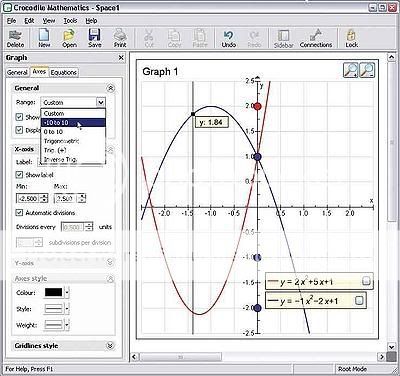Toggle Automatic divisions checkbox
Image resolution: width=400 pixels, height=376 pixels.
19,212
